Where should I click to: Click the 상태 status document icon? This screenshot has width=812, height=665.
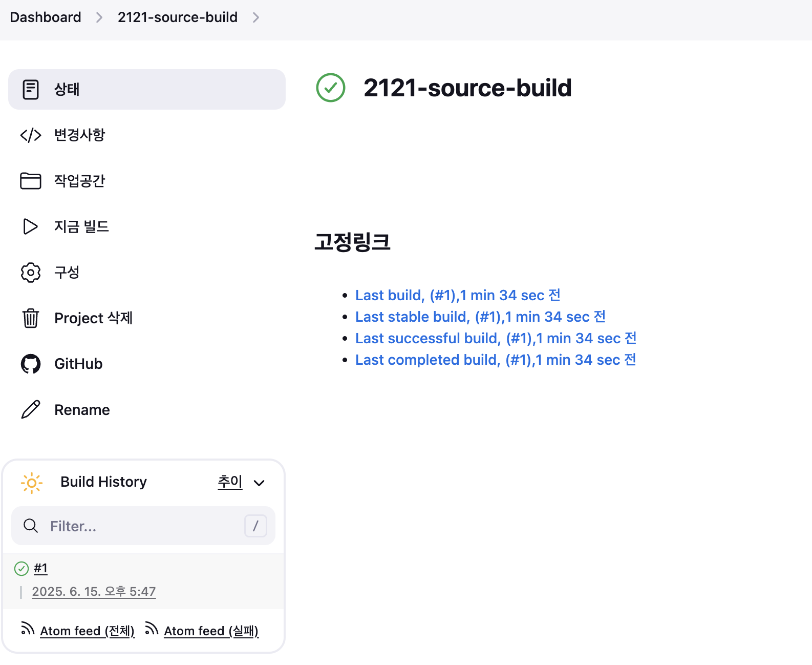(31, 90)
